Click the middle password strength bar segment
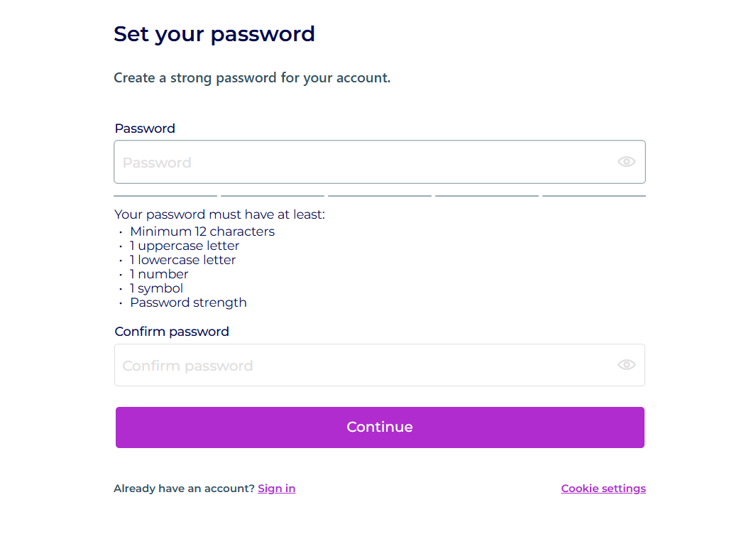Image resolution: width=756 pixels, height=534 pixels. point(380,195)
